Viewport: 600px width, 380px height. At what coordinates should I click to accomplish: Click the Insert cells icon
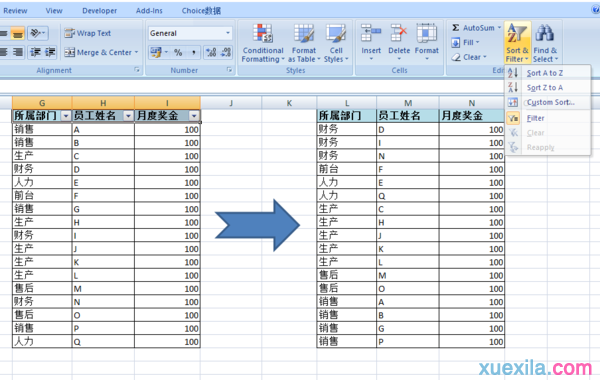(x=371, y=33)
